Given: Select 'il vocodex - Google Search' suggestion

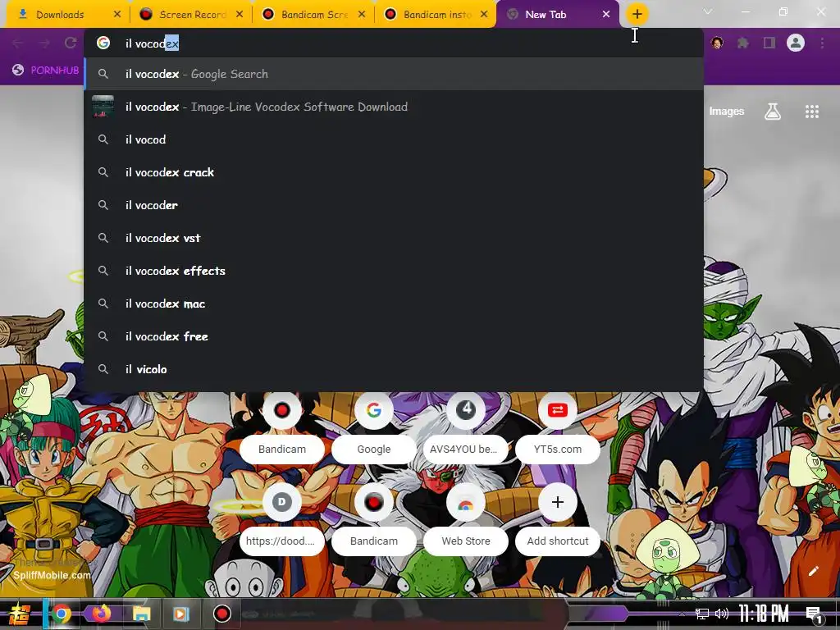Looking at the screenshot, I should coord(394,74).
